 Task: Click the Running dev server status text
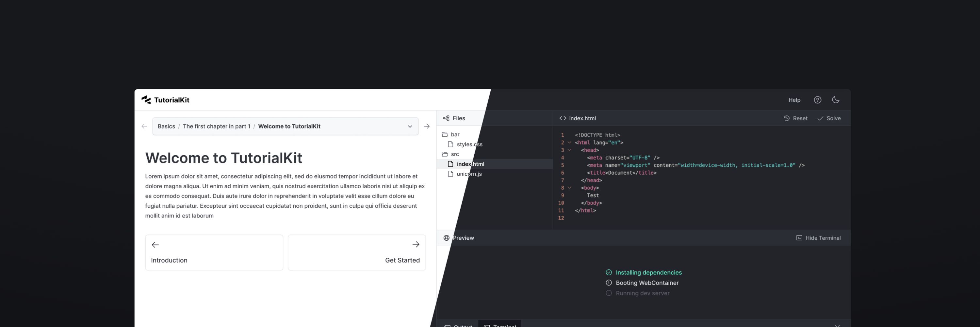[x=643, y=293]
